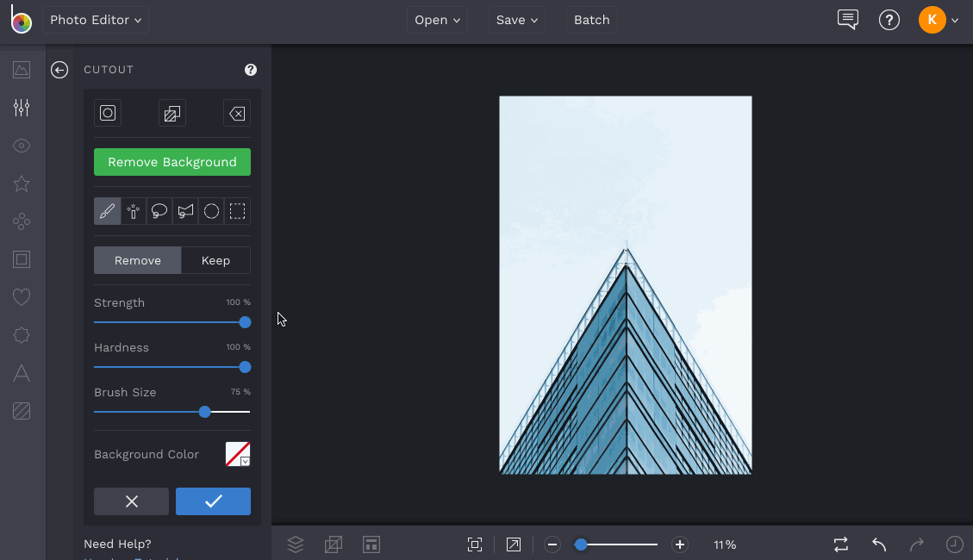
Task: Open the history clock icon
Action: (954, 544)
